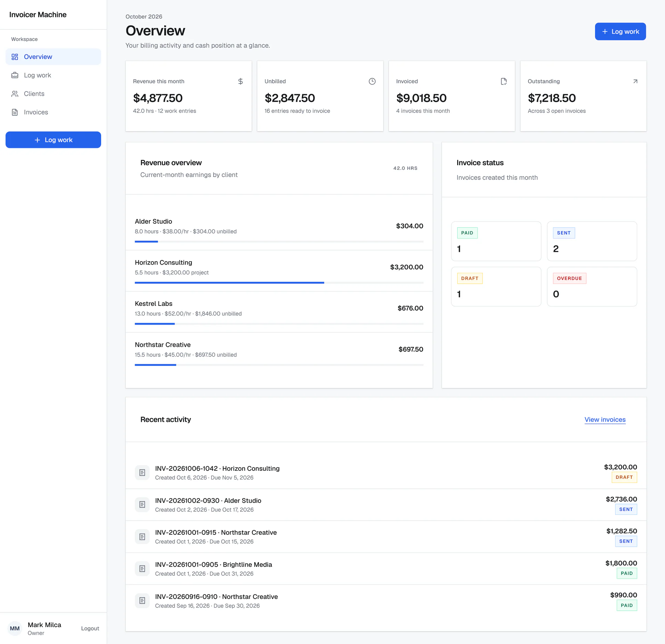Open the View invoices link
The width and height of the screenshot is (665, 644).
click(x=605, y=420)
